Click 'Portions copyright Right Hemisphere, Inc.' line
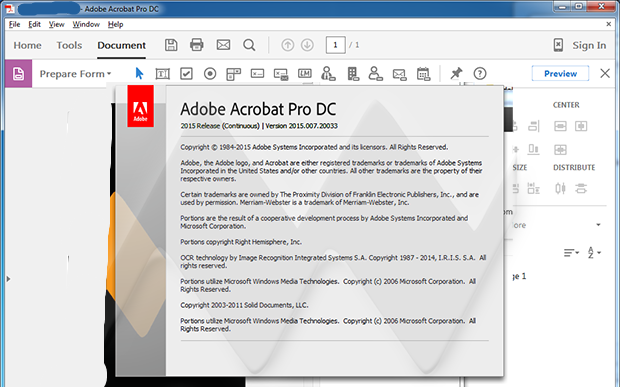 pos(241,242)
